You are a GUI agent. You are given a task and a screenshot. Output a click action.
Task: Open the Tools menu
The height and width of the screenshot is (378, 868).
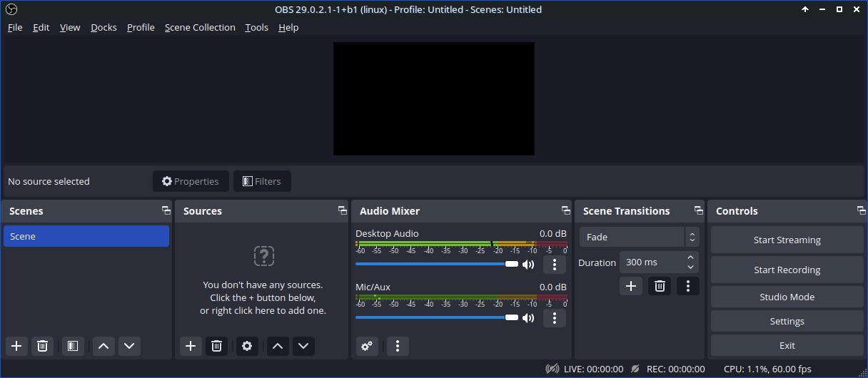(256, 27)
